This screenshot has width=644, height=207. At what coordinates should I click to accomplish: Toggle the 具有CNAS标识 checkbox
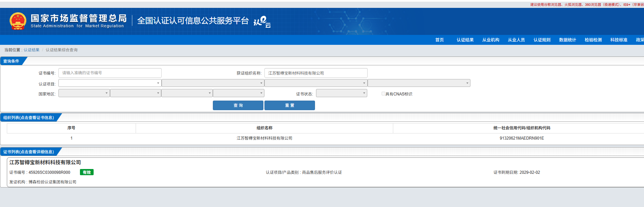tap(383, 93)
